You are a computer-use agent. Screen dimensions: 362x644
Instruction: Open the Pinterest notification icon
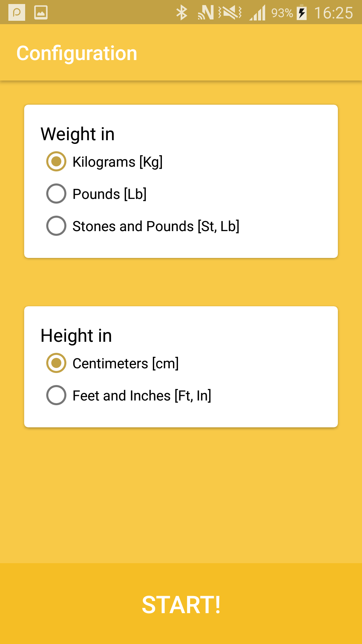tap(16, 12)
